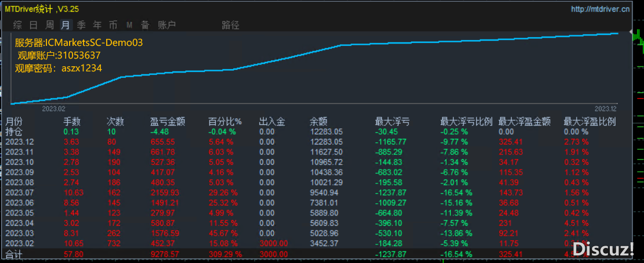Click the 盈亏金额 column header

tap(167, 122)
